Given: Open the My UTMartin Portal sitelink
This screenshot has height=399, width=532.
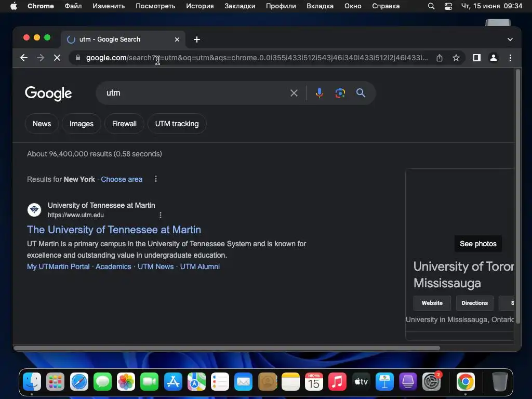Looking at the screenshot, I should pyautogui.click(x=58, y=267).
